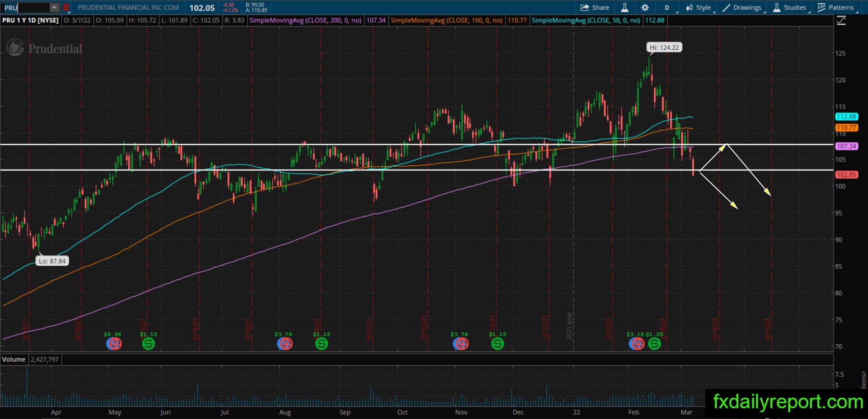The width and height of the screenshot is (868, 419).
Task: Click the earnings icon labeled $3.79
Action: 285,344
